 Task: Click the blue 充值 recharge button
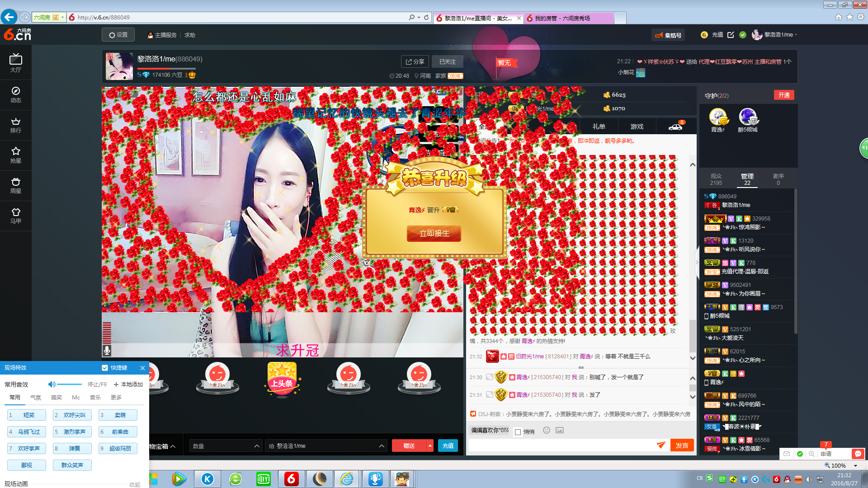(x=448, y=446)
